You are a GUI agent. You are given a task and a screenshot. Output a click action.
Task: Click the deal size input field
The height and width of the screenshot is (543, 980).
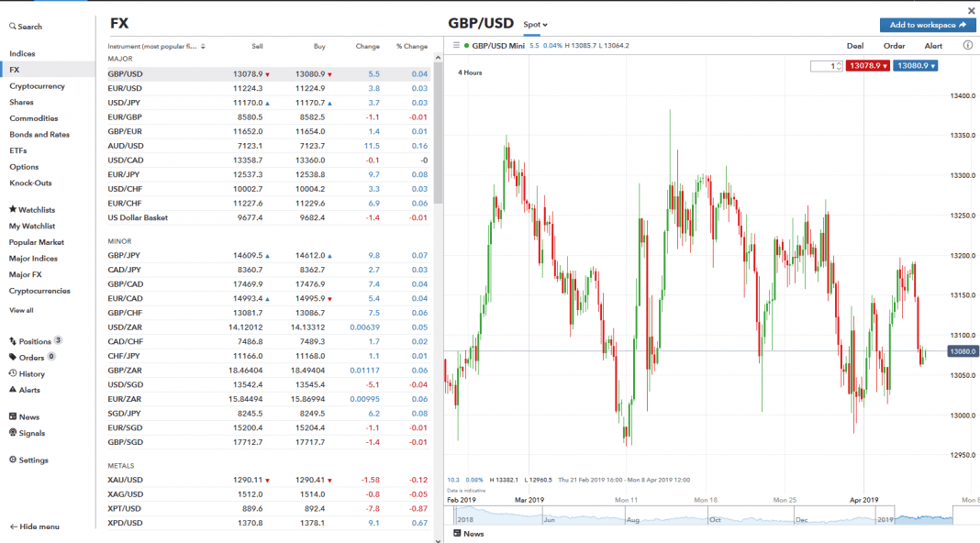[825, 66]
